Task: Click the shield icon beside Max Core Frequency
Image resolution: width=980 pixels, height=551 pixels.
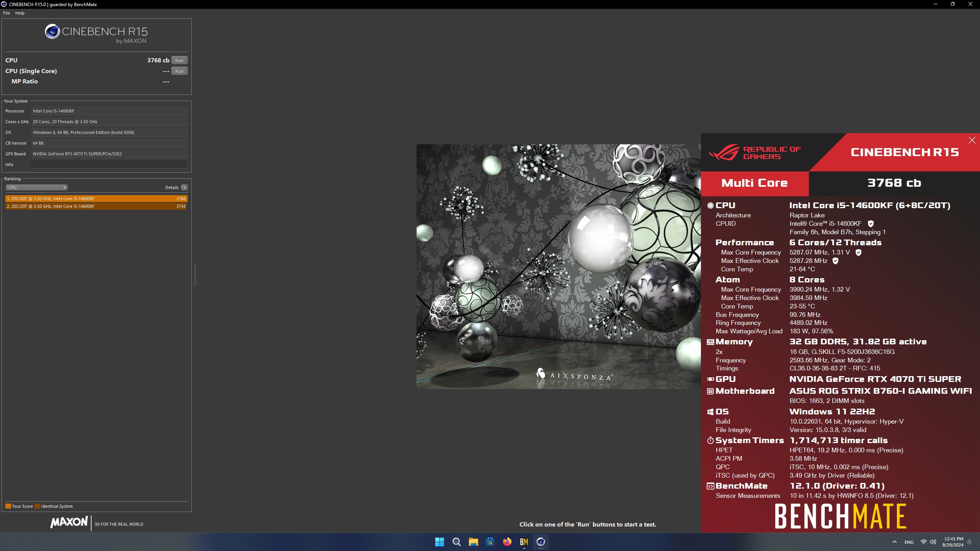Action: pos(858,253)
